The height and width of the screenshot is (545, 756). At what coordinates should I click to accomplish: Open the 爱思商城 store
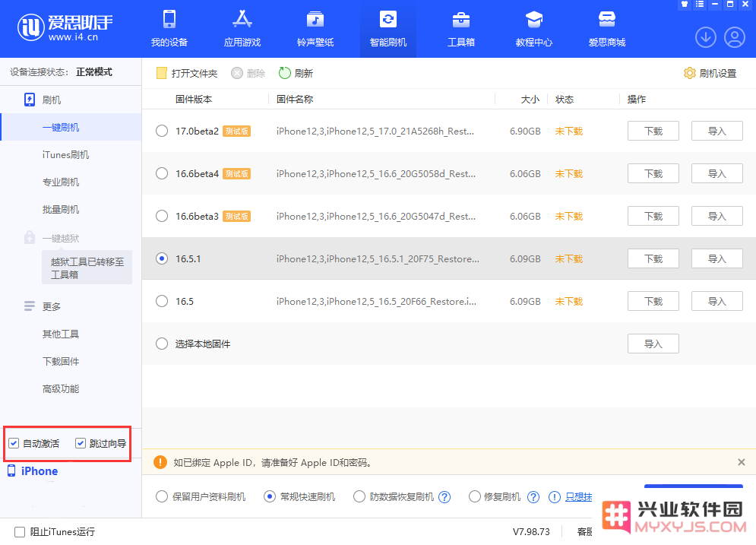tap(607, 29)
